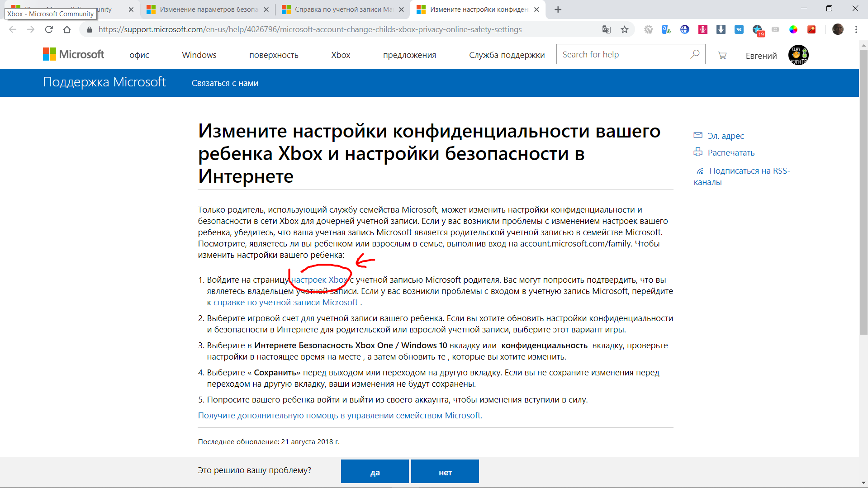Open the Chrome three-dot menu

(x=856, y=29)
